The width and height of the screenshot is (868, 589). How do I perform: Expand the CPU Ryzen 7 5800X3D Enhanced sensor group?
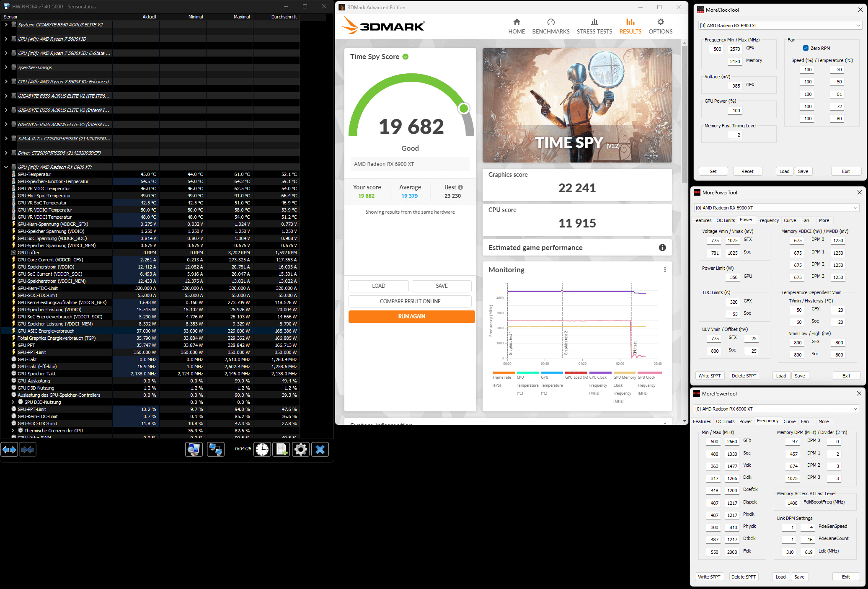[x=6, y=82]
